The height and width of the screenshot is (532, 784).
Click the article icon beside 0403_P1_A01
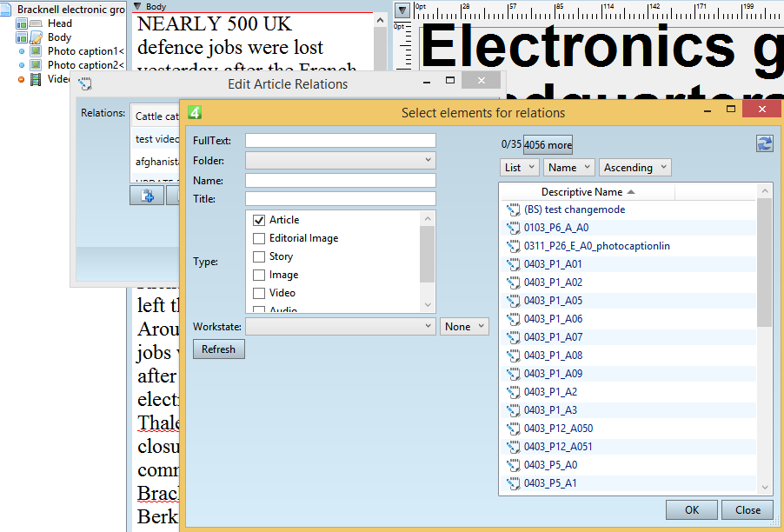[x=514, y=264]
